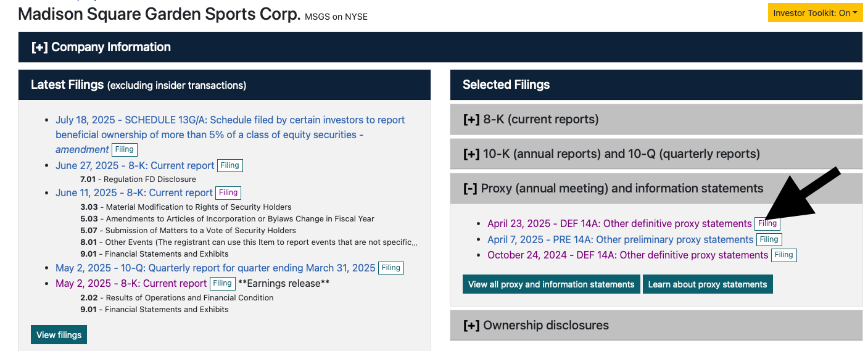Image resolution: width=868 pixels, height=351 pixels.
Task: Click Filing badge for May 2 8-K
Action: click(x=222, y=283)
